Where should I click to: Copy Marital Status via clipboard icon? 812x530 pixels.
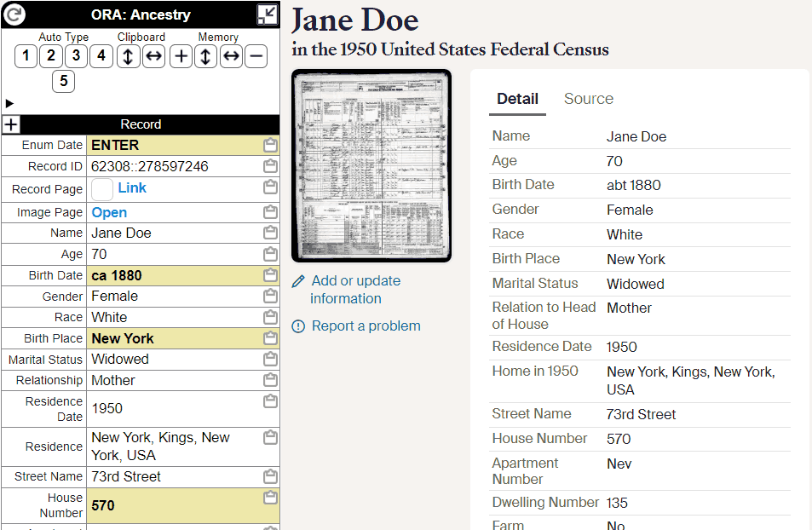(270, 359)
